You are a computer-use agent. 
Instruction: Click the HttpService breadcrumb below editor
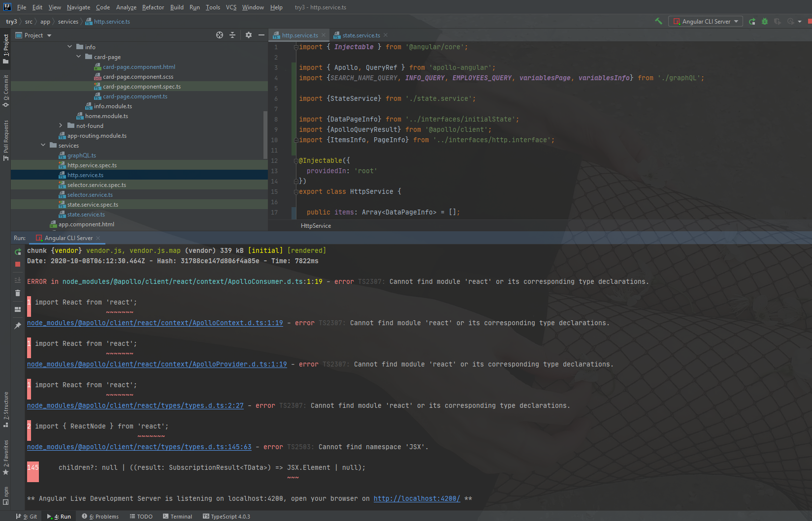coord(316,226)
